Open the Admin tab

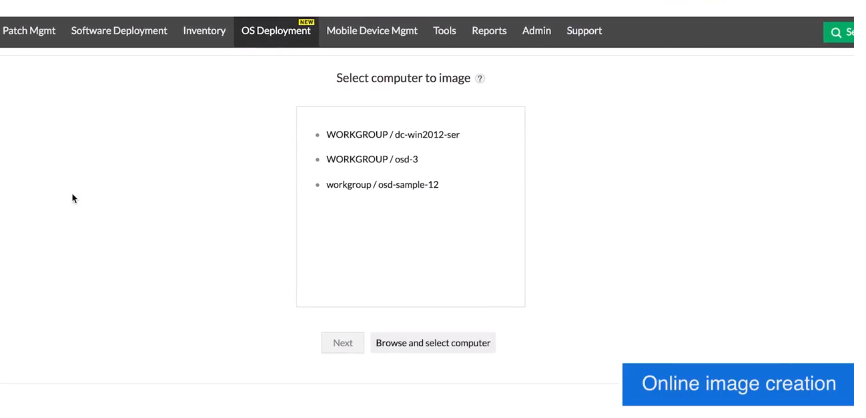(x=536, y=31)
